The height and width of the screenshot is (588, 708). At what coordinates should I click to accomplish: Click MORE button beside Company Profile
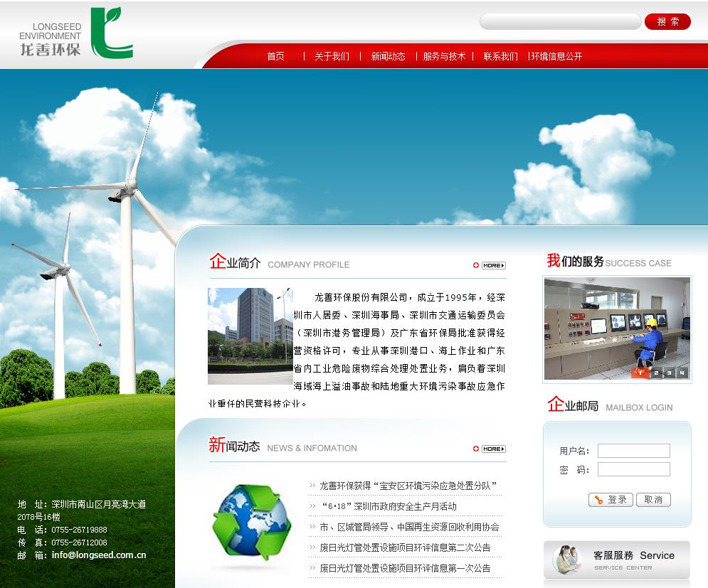point(494,265)
